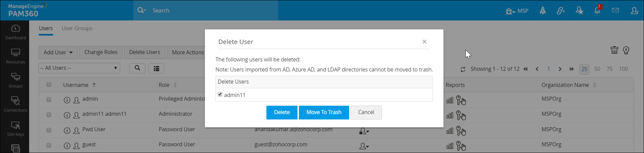Open the user trash bin icon
The height and width of the screenshot is (153, 644).
point(614,50)
